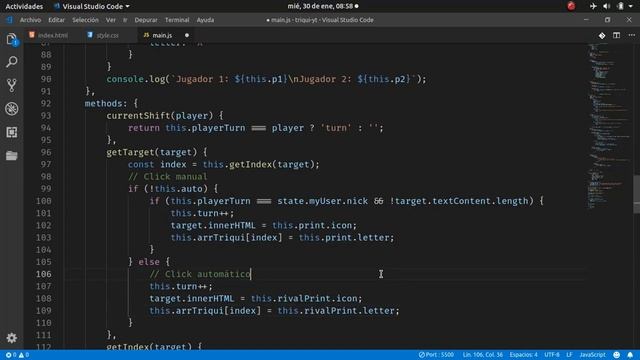Click line number 92 in the gutter
Image resolution: width=640 pixels, height=360 pixels.
click(x=46, y=103)
